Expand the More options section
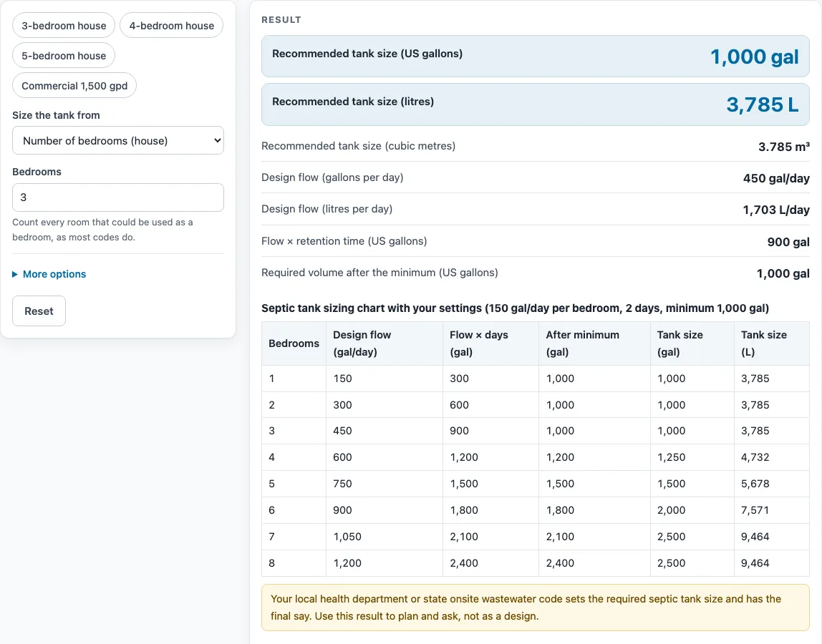822x644 pixels. [49, 274]
